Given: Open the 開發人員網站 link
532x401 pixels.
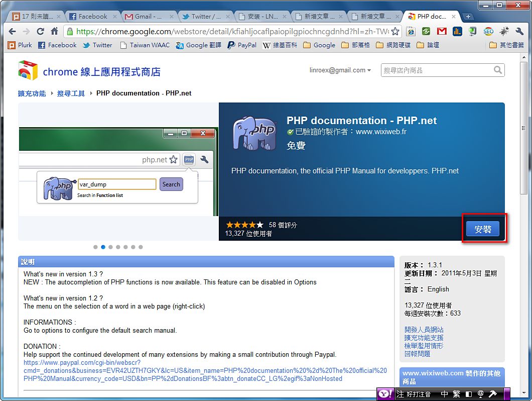Looking at the screenshot, I should point(424,330).
